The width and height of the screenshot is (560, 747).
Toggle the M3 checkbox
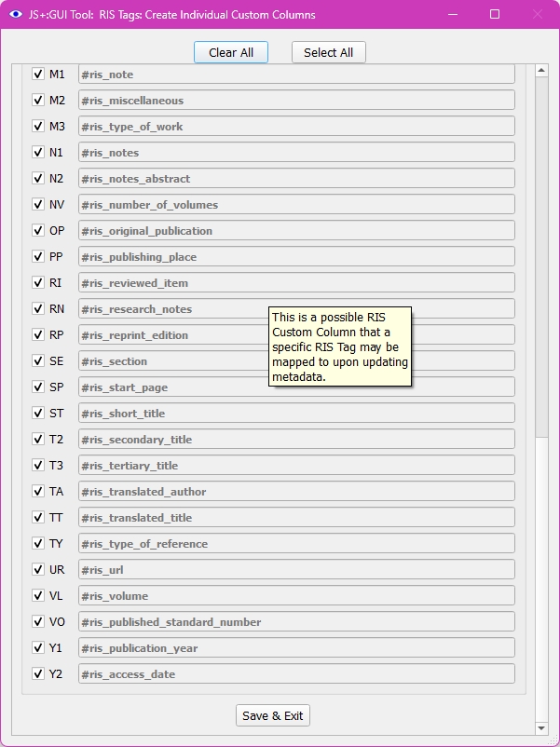38,127
